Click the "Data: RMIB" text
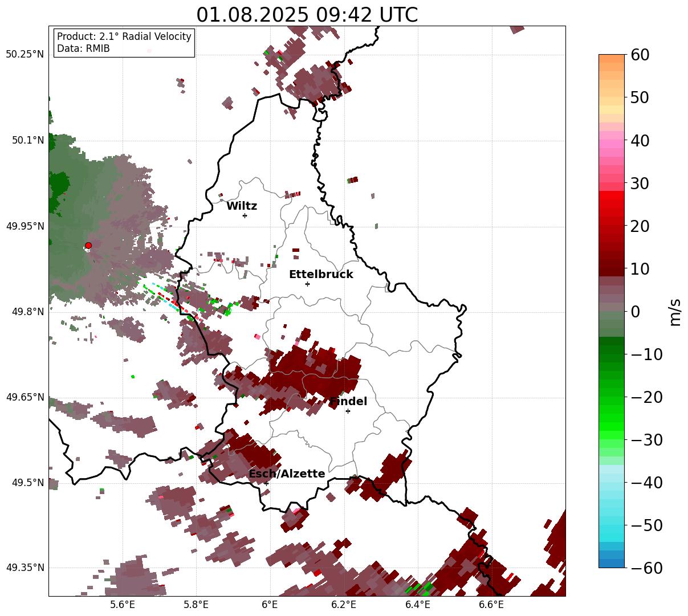688x616 pixels. point(83,49)
